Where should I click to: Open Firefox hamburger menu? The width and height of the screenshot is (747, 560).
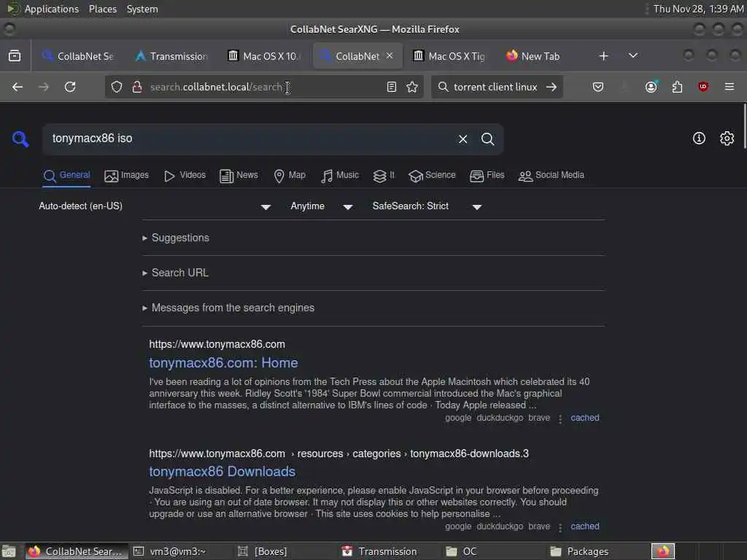729,87
